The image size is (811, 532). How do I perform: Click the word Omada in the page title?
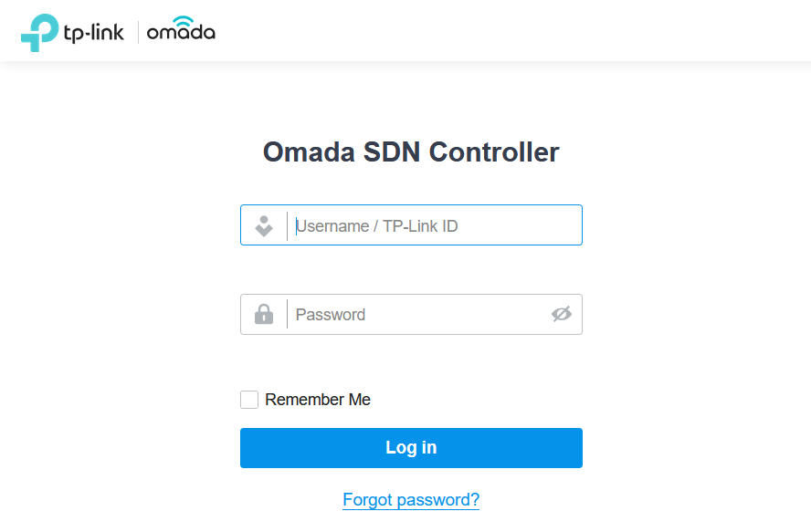310,152
